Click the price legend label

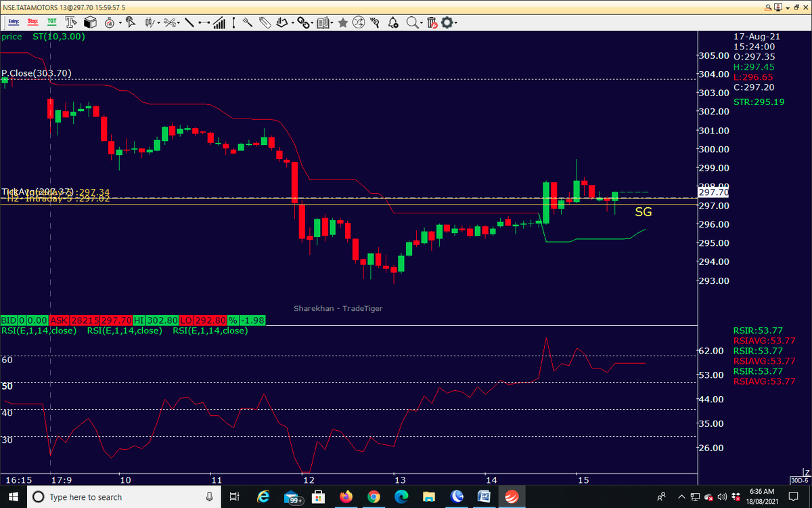click(12, 37)
